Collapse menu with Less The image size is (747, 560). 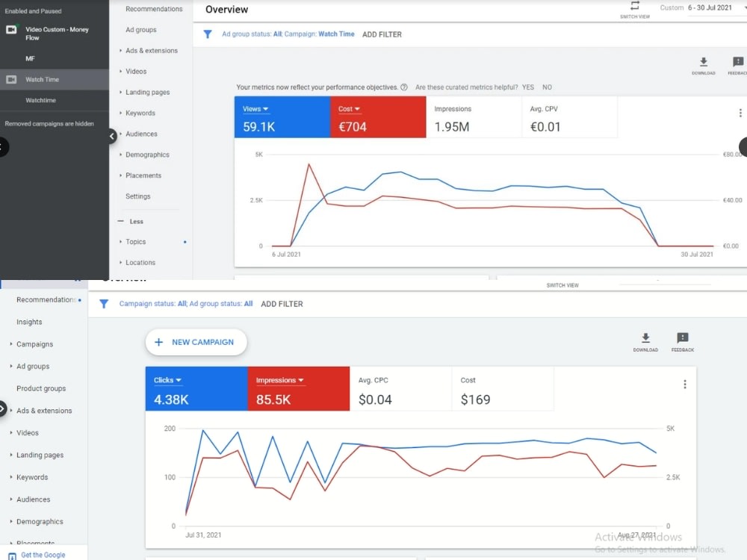coord(131,222)
